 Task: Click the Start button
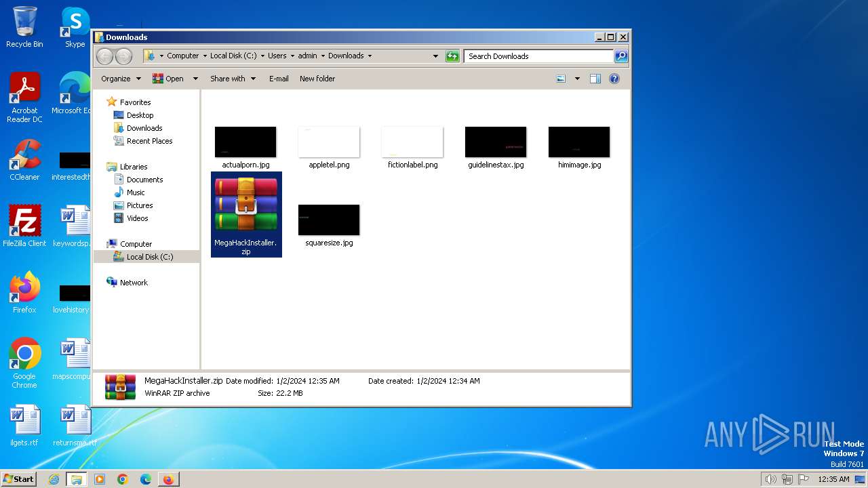[x=18, y=479]
